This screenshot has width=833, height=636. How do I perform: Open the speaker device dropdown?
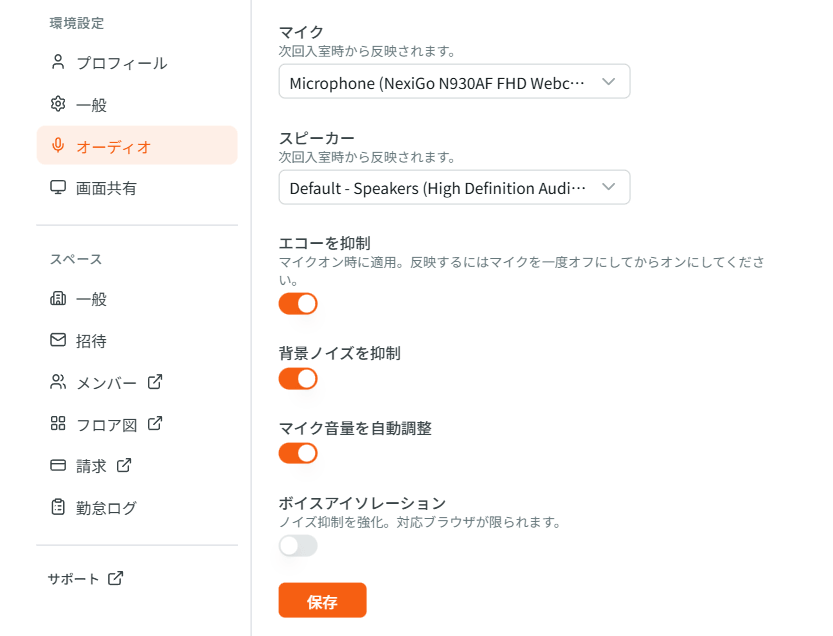[454, 187]
